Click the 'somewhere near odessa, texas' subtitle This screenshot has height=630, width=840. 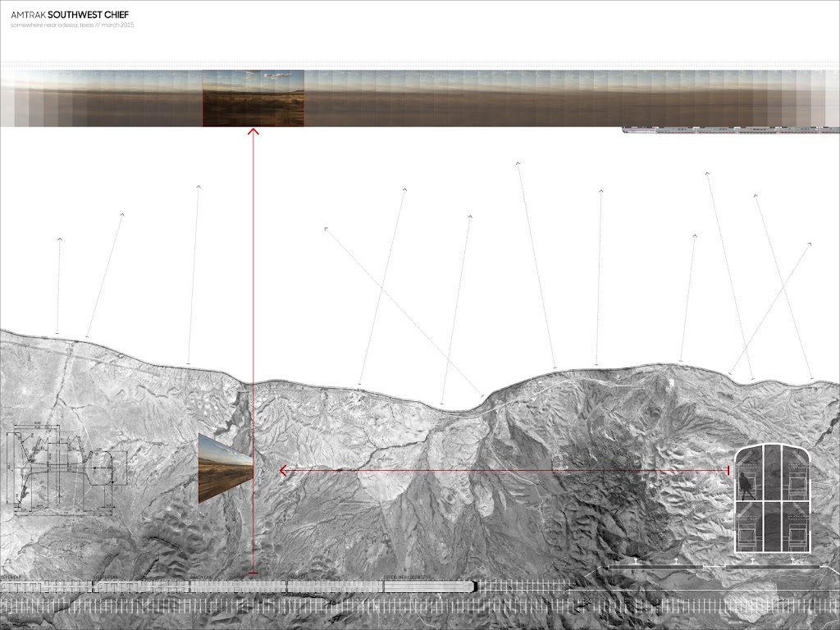(x=72, y=26)
